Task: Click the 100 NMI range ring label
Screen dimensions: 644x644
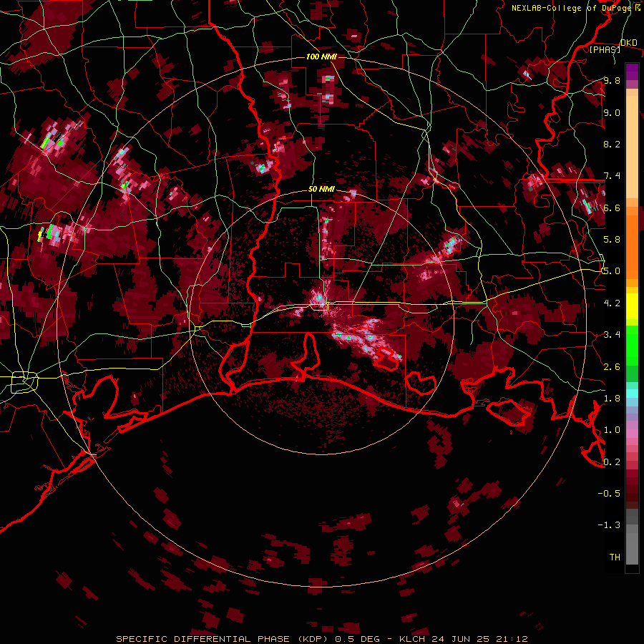Action: pos(321,57)
